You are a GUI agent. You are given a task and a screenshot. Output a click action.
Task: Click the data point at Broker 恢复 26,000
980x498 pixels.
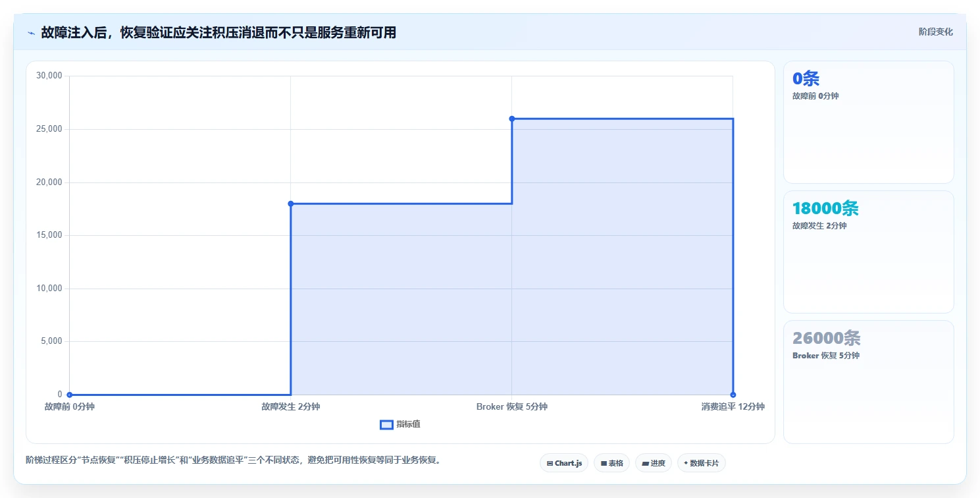pyautogui.click(x=511, y=119)
